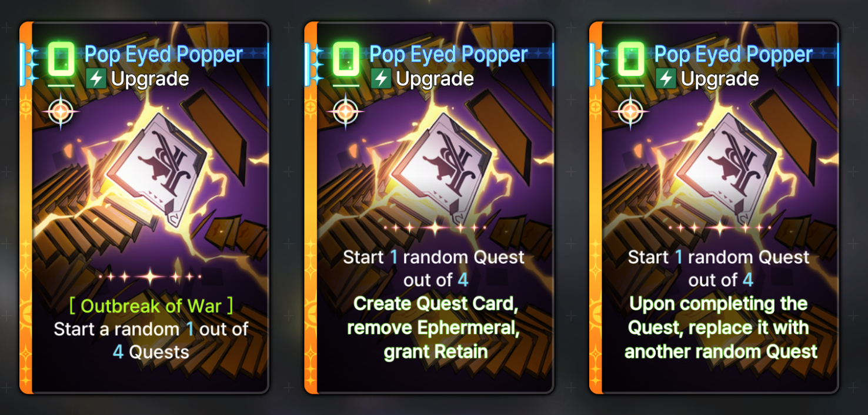Click the lightning Upgrade icon on the Outbreak of War card
The height and width of the screenshot is (415, 868).
(96, 79)
